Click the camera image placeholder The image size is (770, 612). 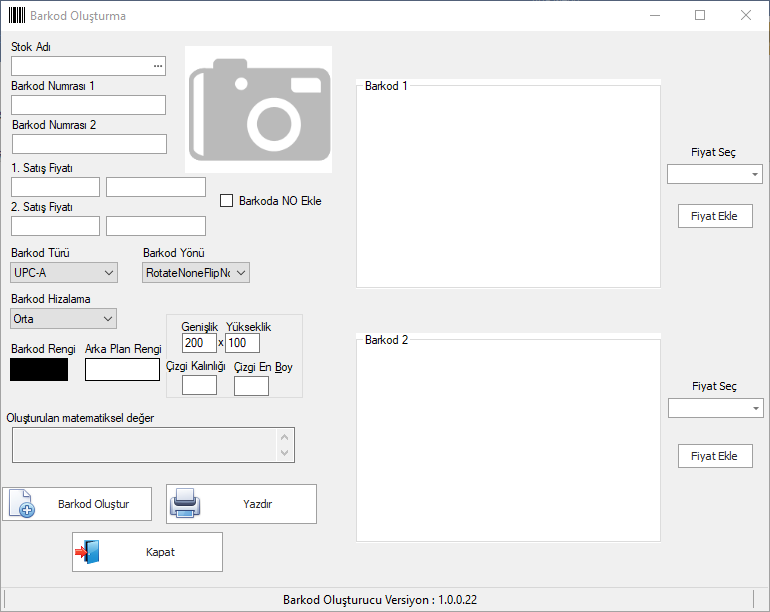258,109
